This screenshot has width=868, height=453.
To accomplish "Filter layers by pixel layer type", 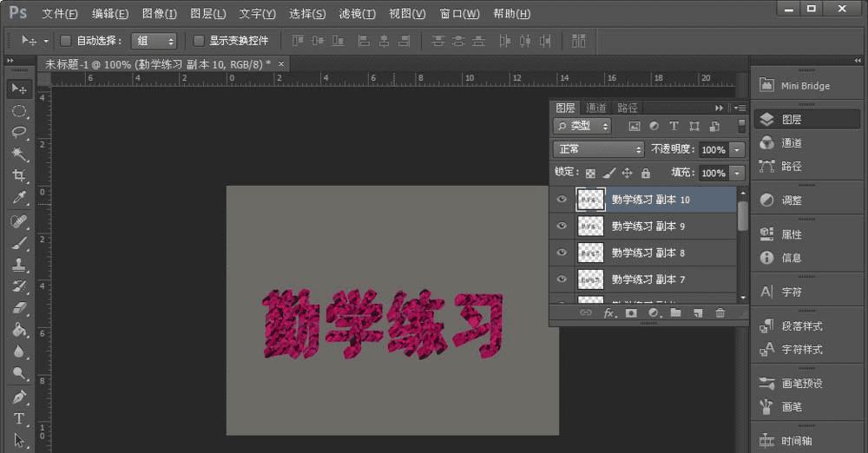I will pyautogui.click(x=635, y=126).
